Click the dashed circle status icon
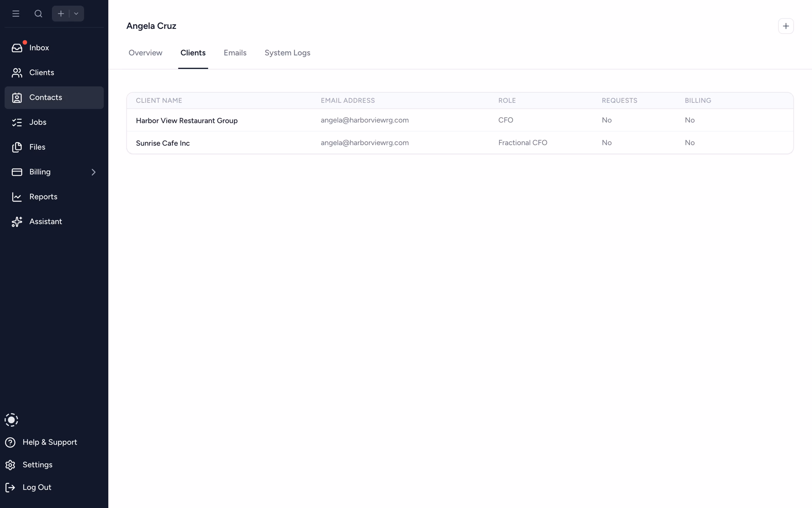The height and width of the screenshot is (508, 812). click(11, 420)
